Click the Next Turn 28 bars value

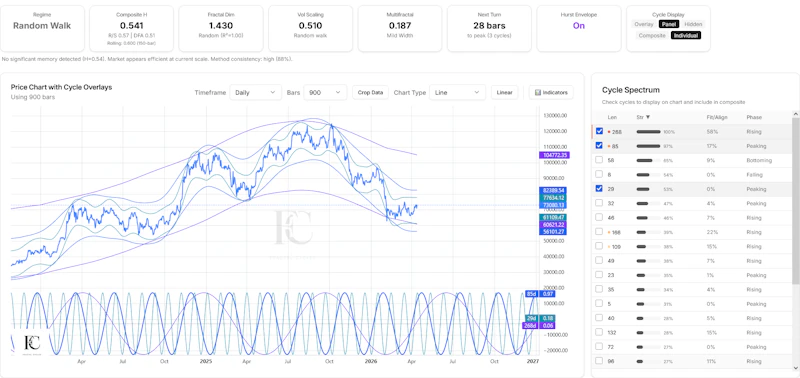[x=489, y=26]
